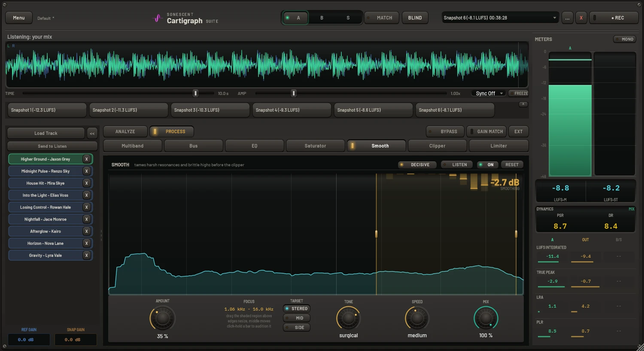This screenshot has height=351, width=644.
Task: Open the Sync Off dropdown
Action: coord(489,93)
